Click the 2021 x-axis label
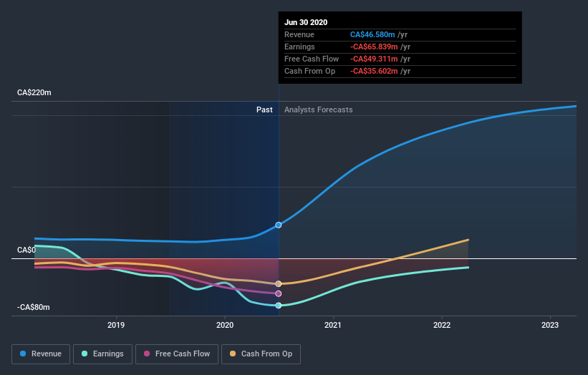 (332, 325)
